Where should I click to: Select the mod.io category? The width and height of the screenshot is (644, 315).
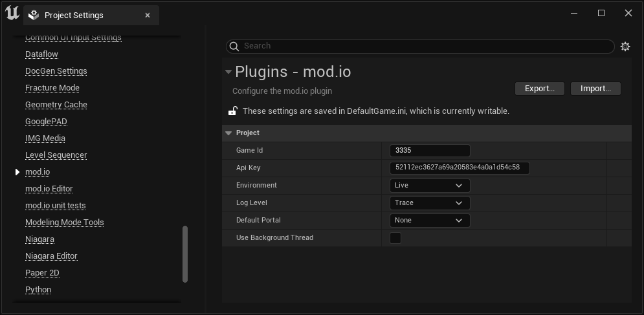tap(38, 172)
